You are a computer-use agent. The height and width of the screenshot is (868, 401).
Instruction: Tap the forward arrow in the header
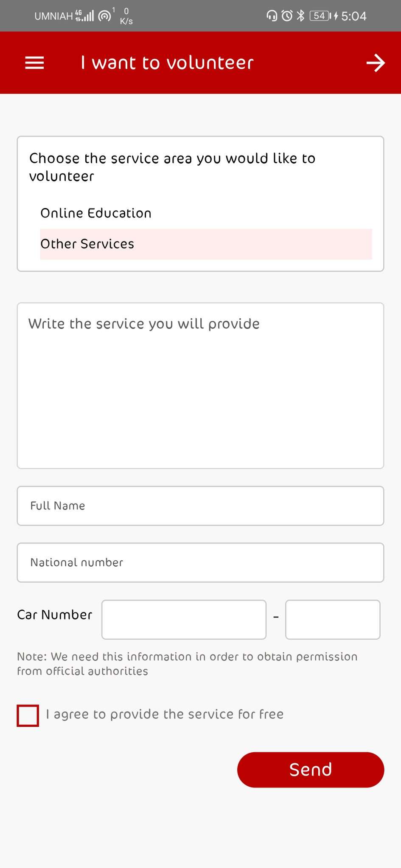tap(375, 62)
